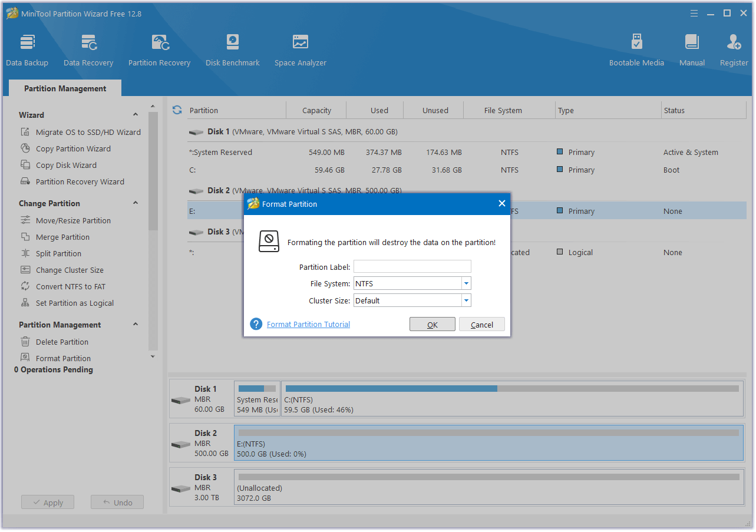Click the blue help question mark icon
756x532 pixels.
256,324
